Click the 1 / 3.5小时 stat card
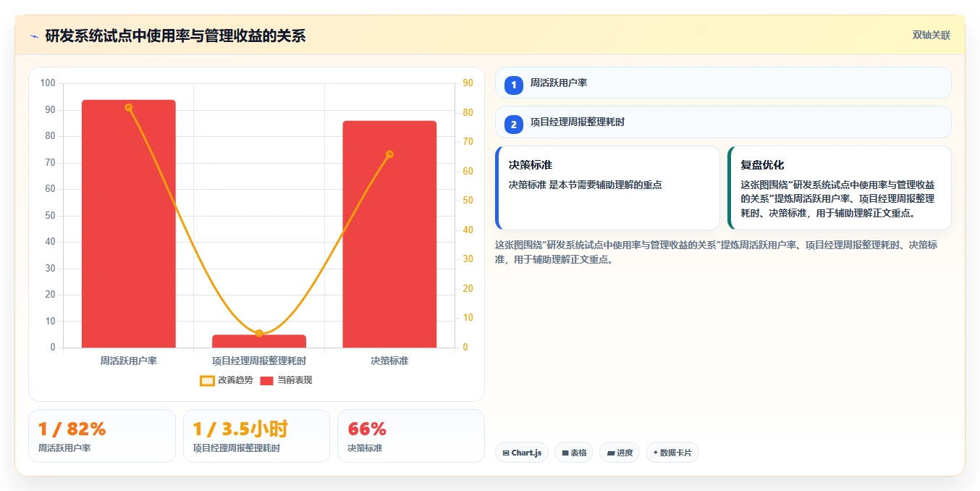Screen dimensions: 980x491 (256, 436)
